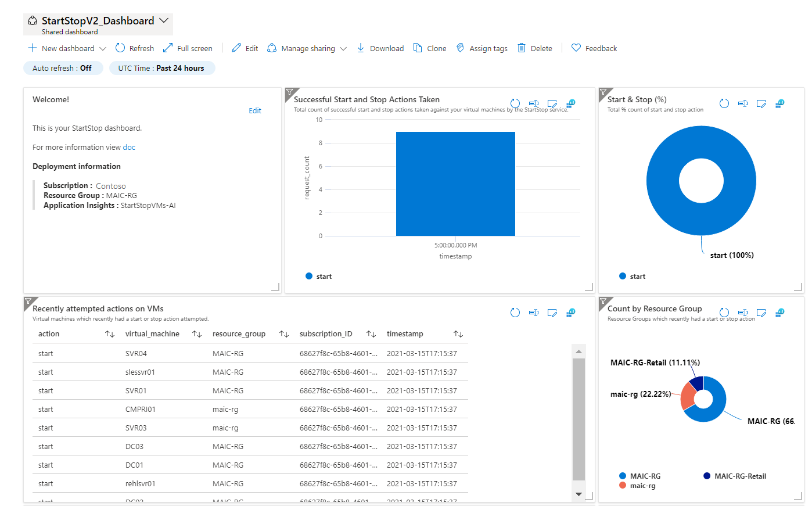Open the doc link in Welcome tile
812x506 pixels.
click(129, 148)
